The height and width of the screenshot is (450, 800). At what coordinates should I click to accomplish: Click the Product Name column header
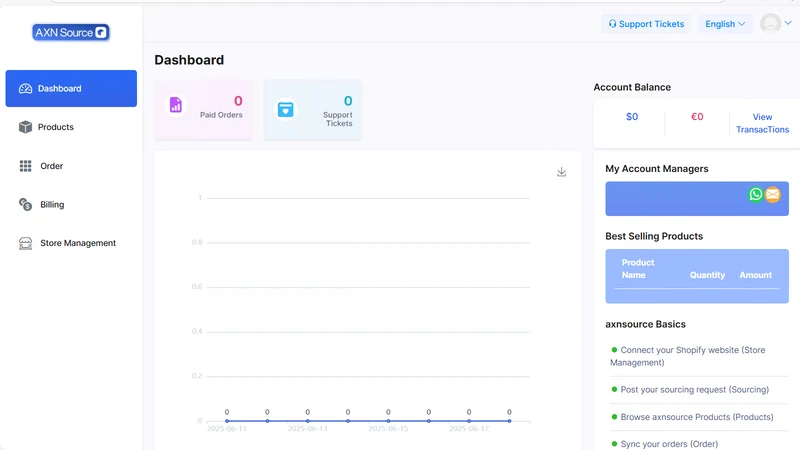pos(638,269)
